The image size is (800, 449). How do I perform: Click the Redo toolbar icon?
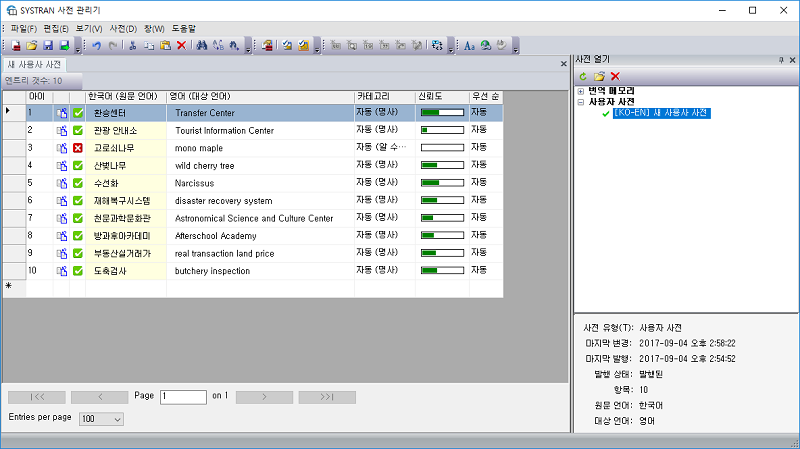tap(113, 45)
